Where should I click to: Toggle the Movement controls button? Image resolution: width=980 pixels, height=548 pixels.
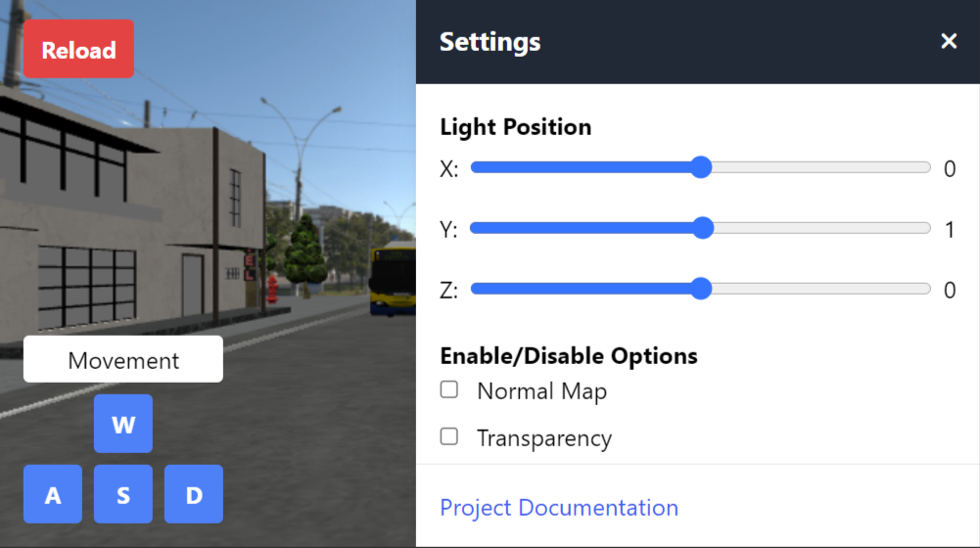point(123,360)
